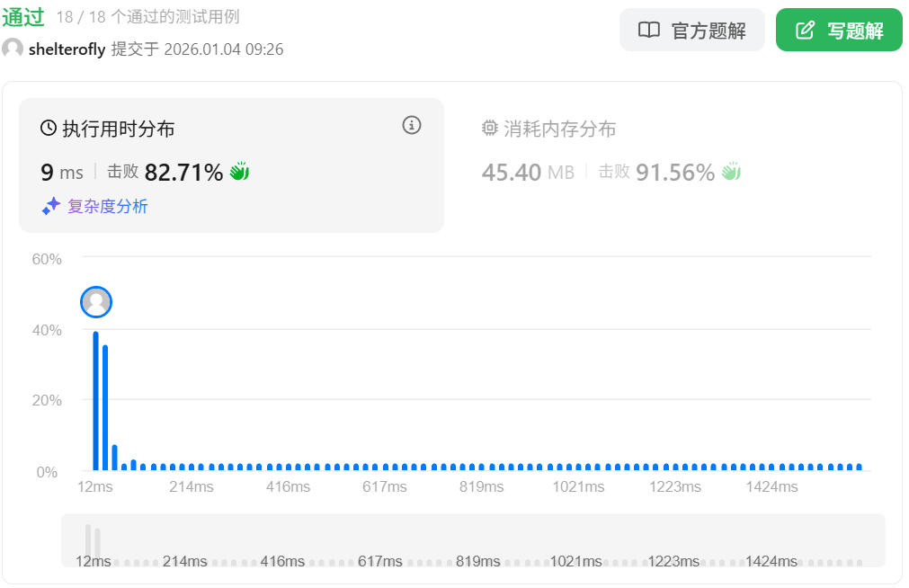Open the shelterofly username link

67,49
